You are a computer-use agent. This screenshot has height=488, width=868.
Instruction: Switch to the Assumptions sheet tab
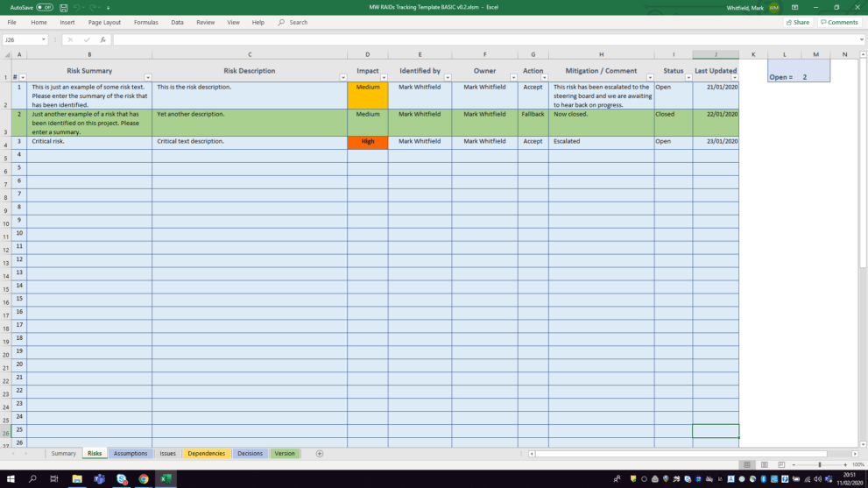pos(131,453)
